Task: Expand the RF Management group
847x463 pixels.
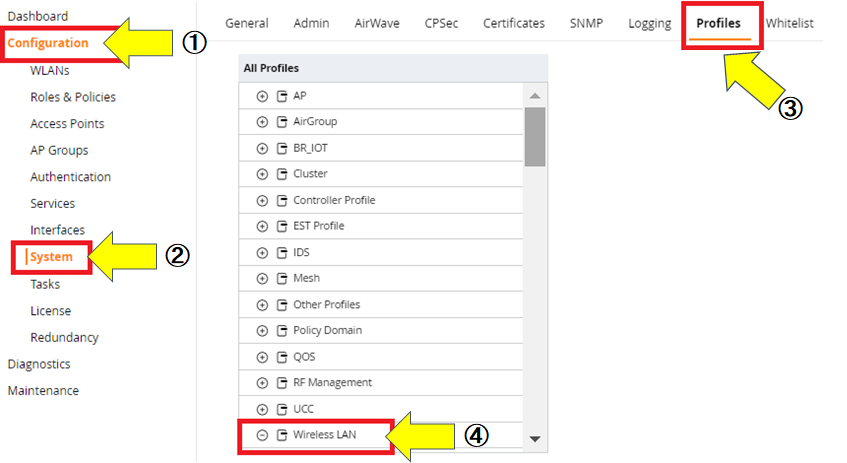Action: pyautogui.click(x=262, y=383)
